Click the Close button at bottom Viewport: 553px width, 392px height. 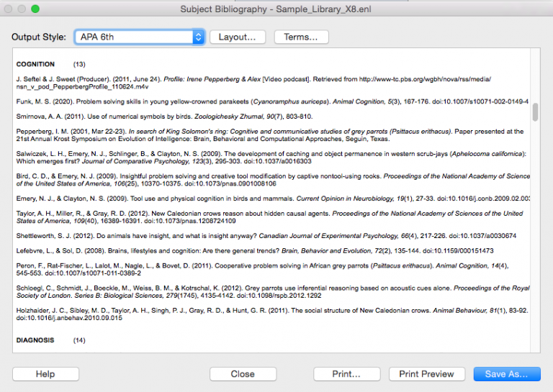pyautogui.click(x=243, y=374)
